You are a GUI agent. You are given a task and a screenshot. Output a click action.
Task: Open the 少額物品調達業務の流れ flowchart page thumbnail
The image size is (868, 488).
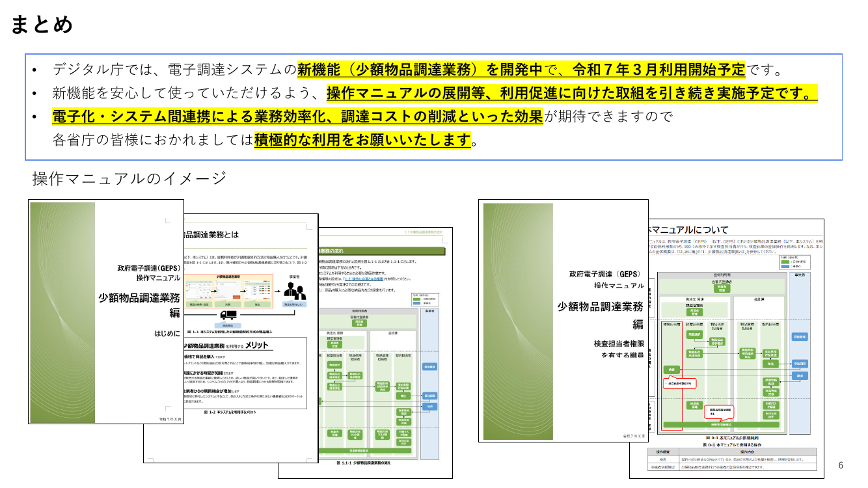[x=364, y=353]
